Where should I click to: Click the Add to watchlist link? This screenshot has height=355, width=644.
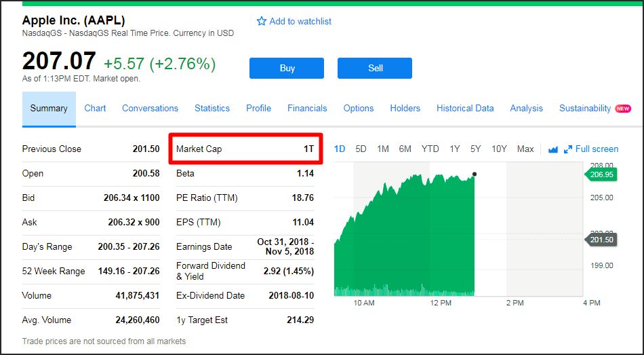(300, 22)
